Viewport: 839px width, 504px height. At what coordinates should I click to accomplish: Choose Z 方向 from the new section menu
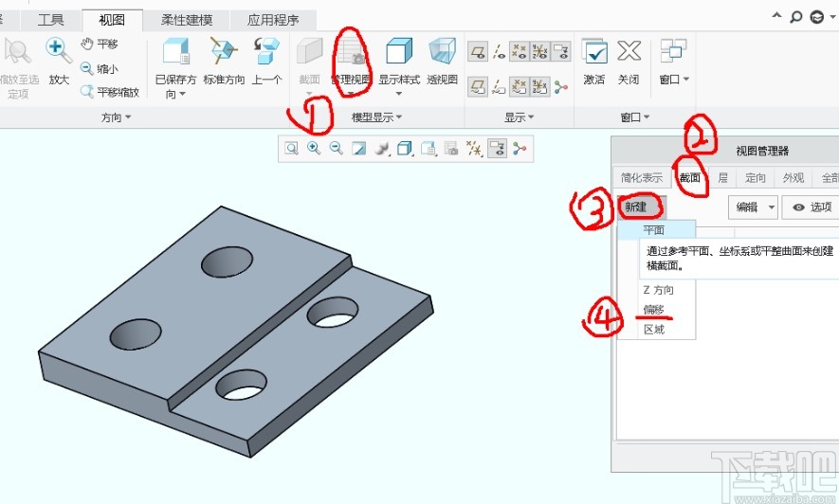click(x=657, y=290)
